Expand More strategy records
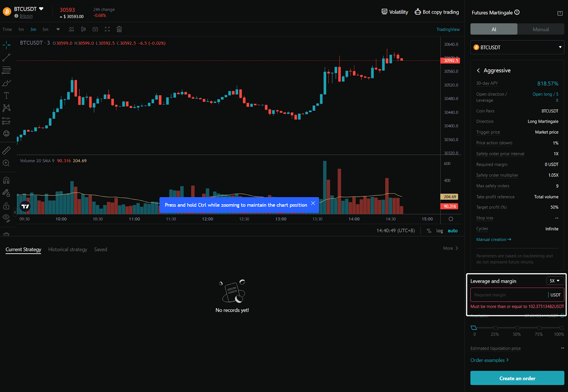The height and width of the screenshot is (392, 568). point(450,248)
